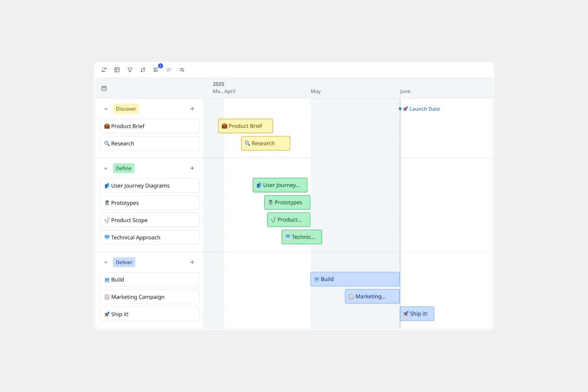The width and height of the screenshot is (588, 392).
Task: Click monitor icon in Technical Approach row
Action: click(x=107, y=237)
